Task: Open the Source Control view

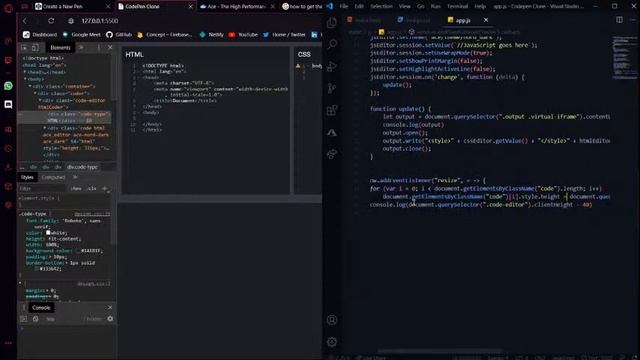Action: pyautogui.click(x=332, y=88)
